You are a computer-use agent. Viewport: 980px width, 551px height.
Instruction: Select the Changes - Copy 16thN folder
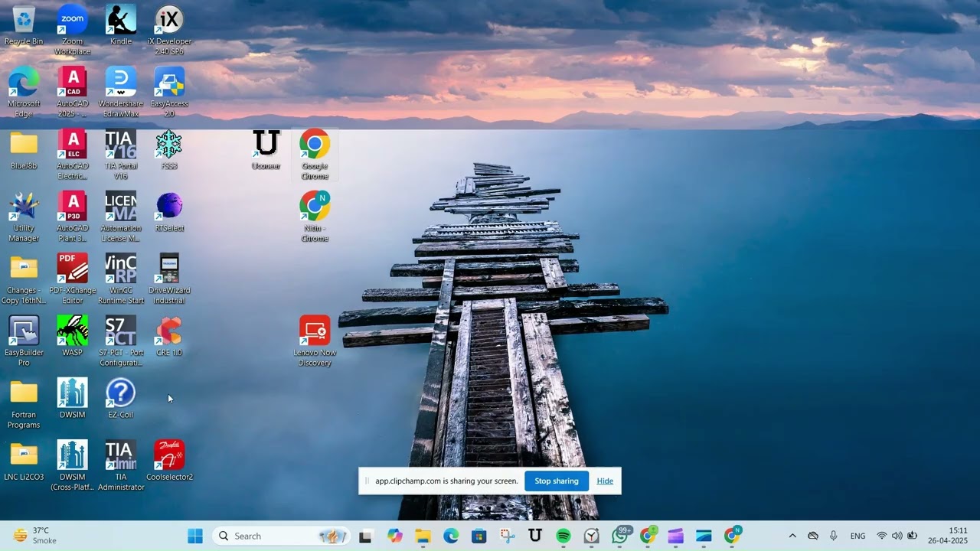[24, 279]
